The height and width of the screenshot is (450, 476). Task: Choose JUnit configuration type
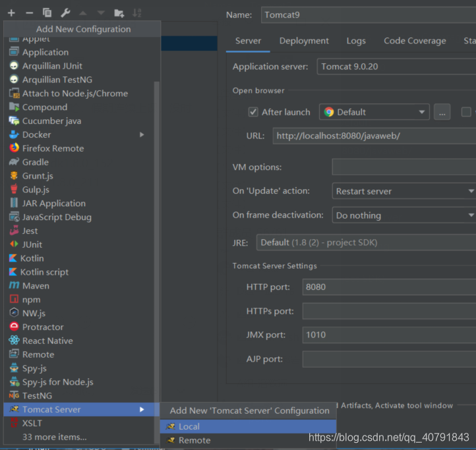81,244
